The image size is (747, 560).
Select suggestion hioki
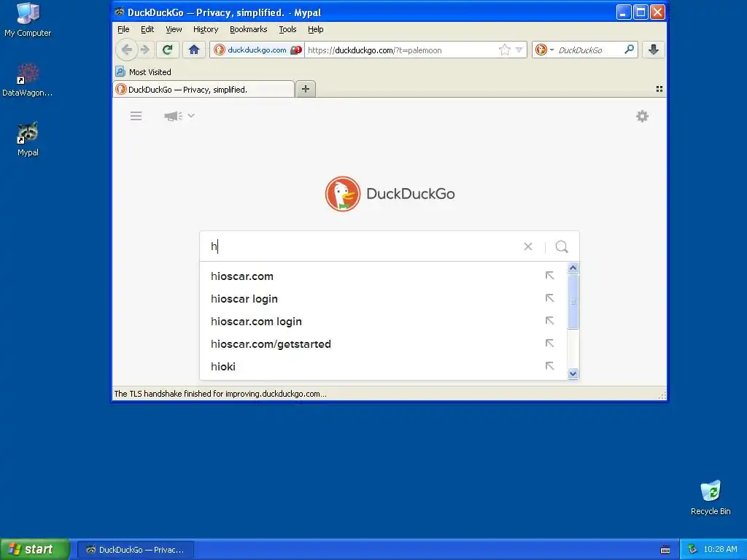pos(383,367)
